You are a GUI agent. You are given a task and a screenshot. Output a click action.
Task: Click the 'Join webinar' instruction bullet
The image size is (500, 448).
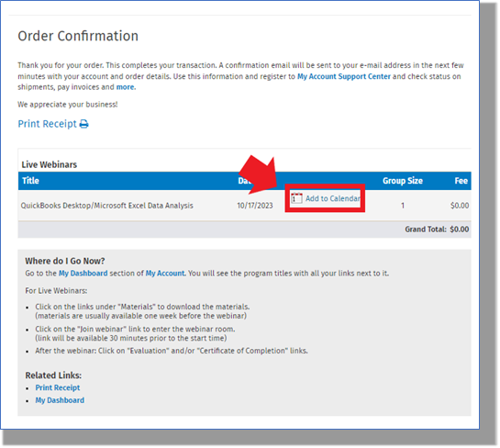pyautogui.click(x=135, y=333)
